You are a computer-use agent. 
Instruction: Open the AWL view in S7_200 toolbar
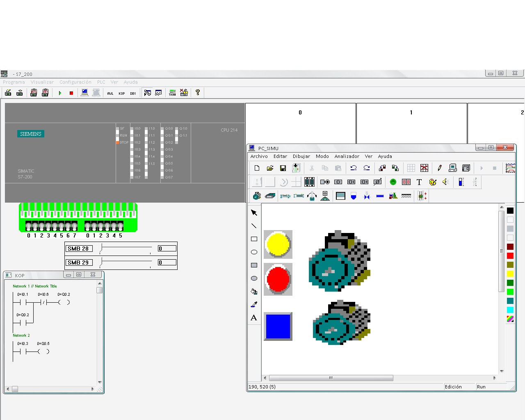pyautogui.click(x=110, y=93)
